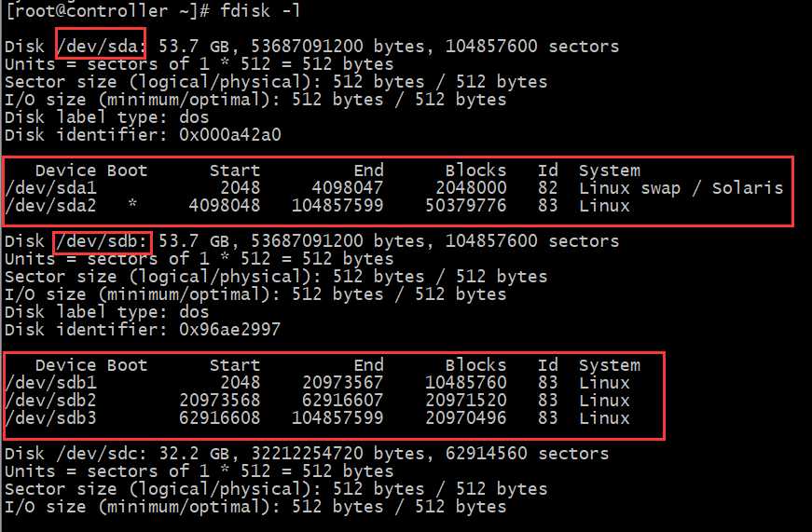
Task: Select the /dev/sda1 partition entry
Action: [45, 188]
